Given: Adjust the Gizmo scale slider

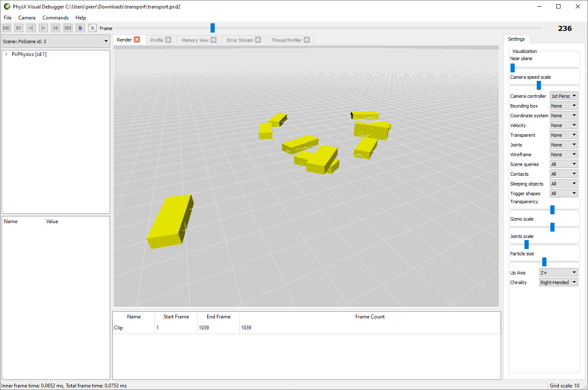Looking at the screenshot, I should (x=552, y=227).
